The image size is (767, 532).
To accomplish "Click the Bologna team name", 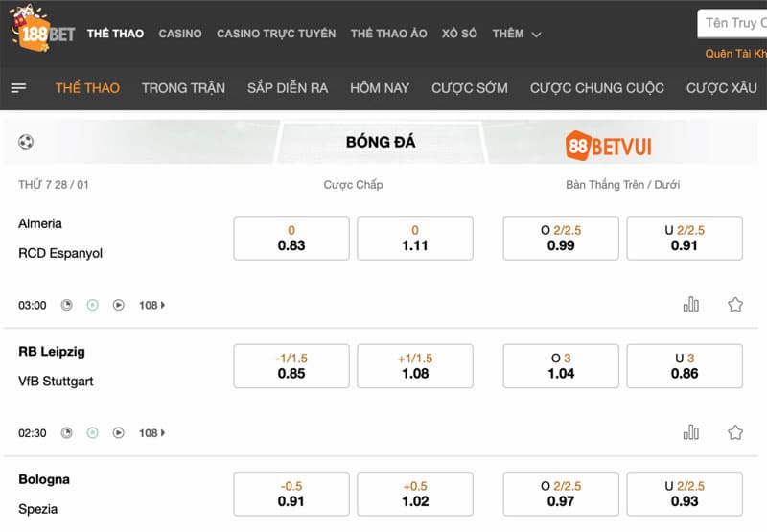I will tap(44, 479).
